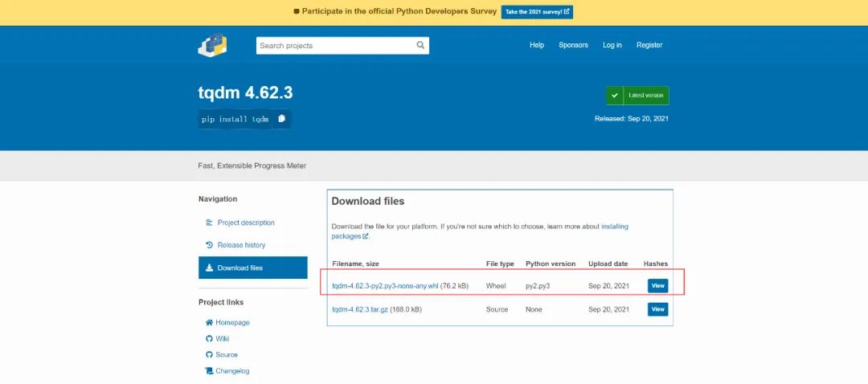The width and height of the screenshot is (868, 384).
Task: Click the Hashes column header
Action: click(656, 263)
